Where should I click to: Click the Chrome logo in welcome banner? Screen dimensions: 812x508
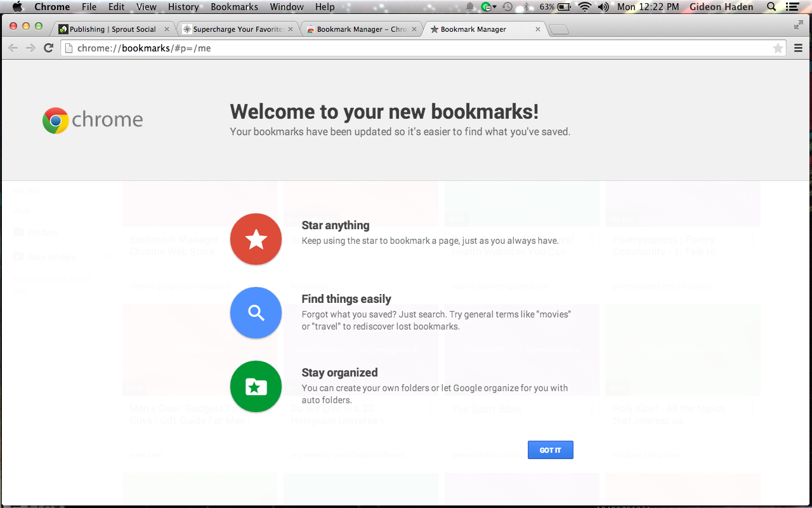tap(93, 120)
